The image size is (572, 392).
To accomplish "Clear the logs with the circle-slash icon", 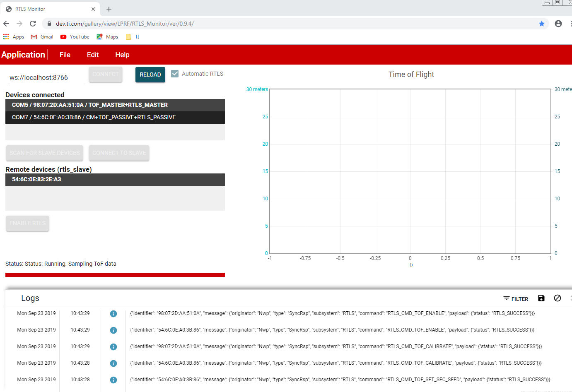I will tap(557, 298).
